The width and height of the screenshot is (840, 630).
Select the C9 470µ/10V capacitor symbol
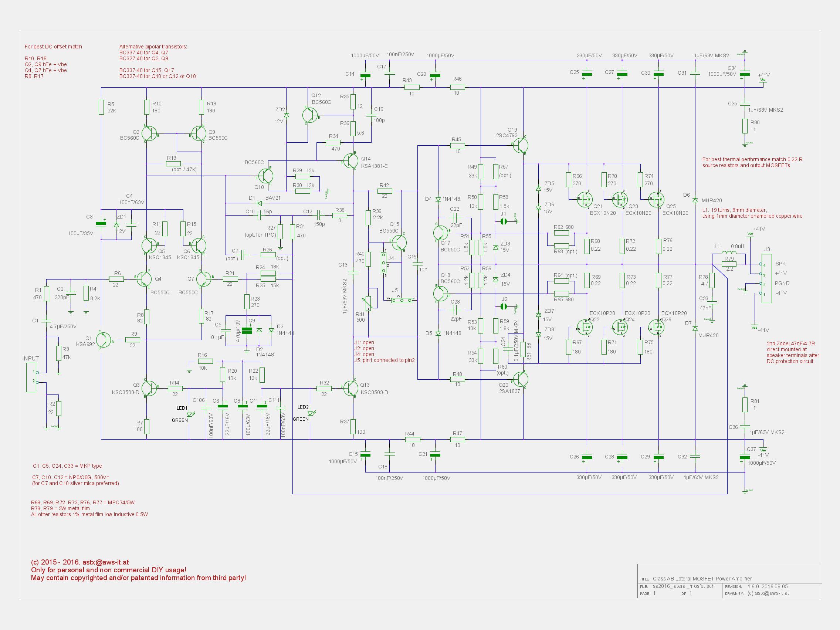pyautogui.click(x=247, y=331)
